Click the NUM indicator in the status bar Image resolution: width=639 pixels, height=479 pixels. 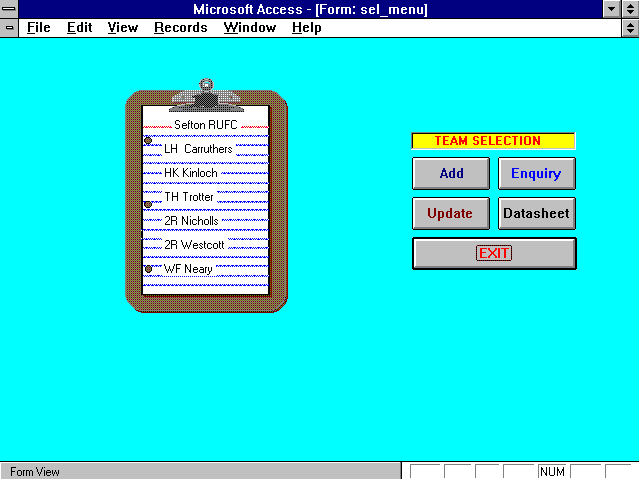coord(552,471)
